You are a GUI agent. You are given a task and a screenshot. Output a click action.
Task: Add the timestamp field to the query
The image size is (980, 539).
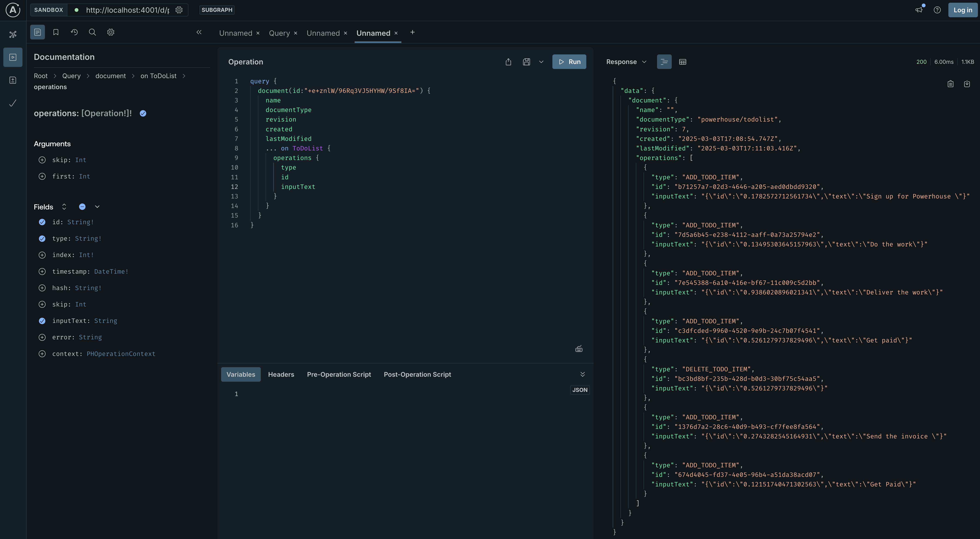(42, 271)
